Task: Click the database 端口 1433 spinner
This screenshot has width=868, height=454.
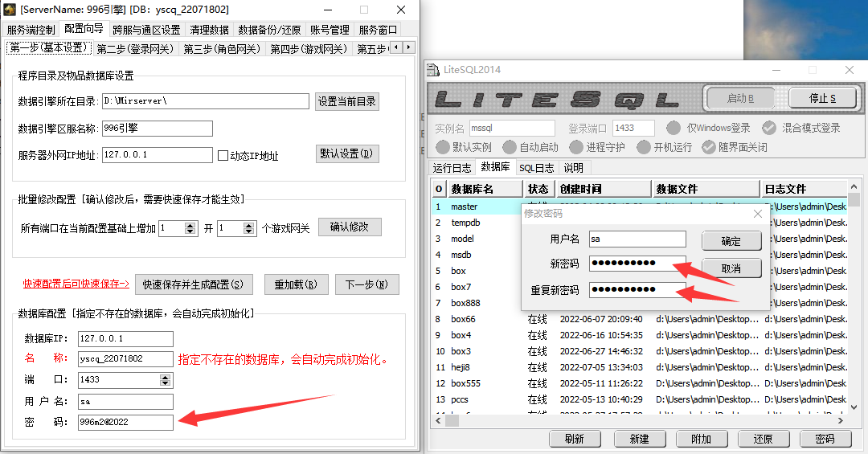Action: 166,380
